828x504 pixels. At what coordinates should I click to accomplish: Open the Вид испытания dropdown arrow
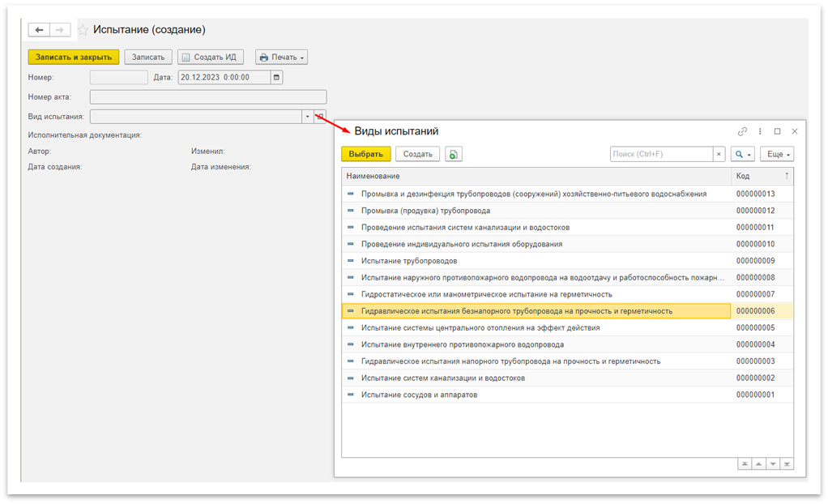pos(307,117)
